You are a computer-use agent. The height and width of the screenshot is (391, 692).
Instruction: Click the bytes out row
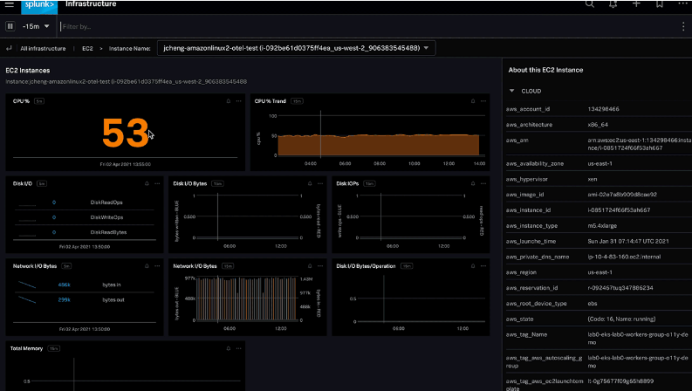(x=84, y=300)
